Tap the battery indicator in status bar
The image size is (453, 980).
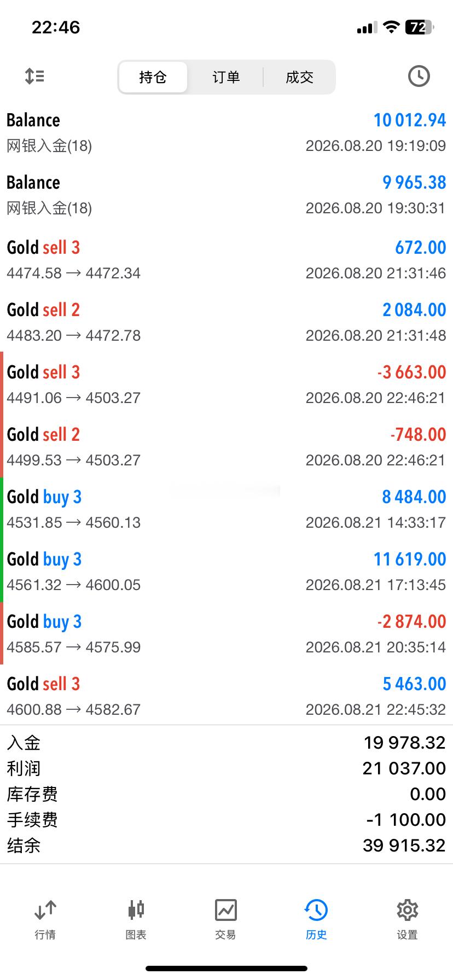[419, 27]
